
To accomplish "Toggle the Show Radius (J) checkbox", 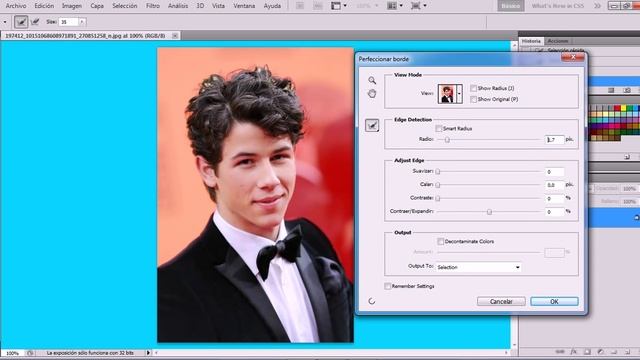I will [473, 88].
